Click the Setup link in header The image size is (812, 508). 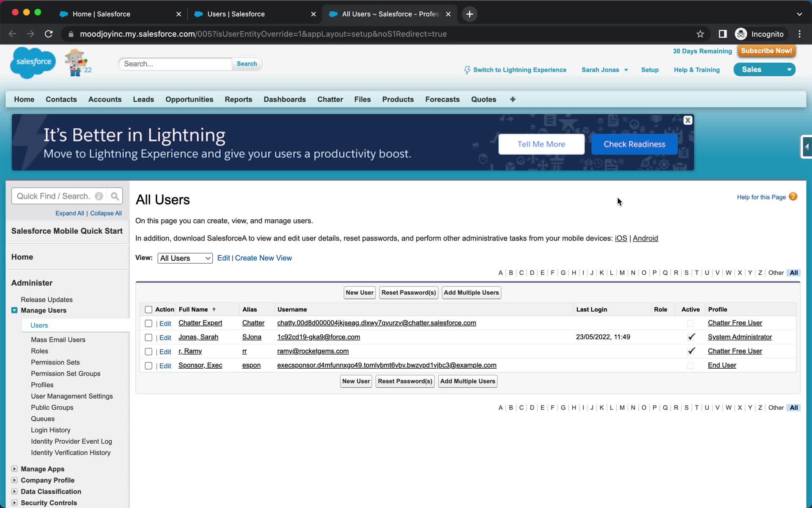[650, 70]
